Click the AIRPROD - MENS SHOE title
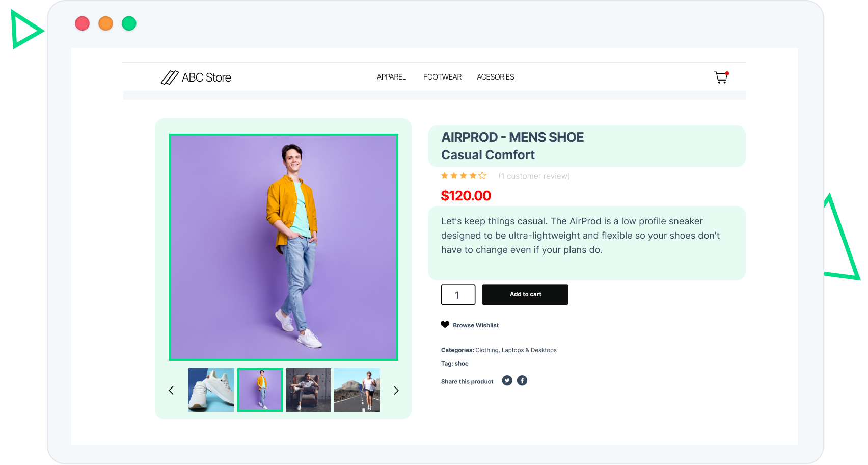This screenshot has width=868, height=465. click(x=512, y=137)
